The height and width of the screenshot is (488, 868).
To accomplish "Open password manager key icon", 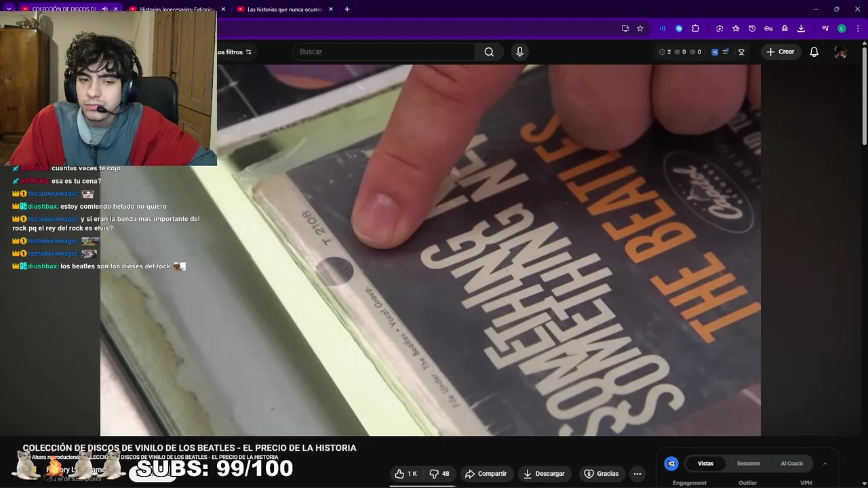I will 768,28.
